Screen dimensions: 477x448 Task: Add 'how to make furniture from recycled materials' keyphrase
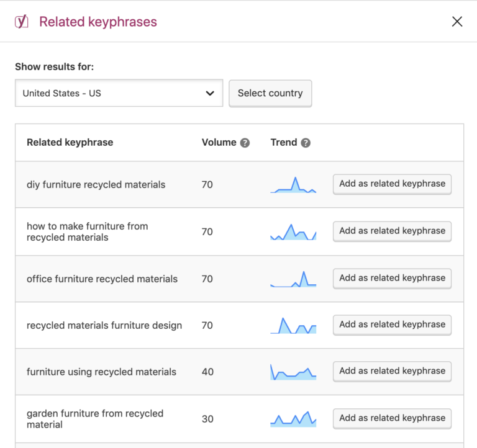[392, 231]
